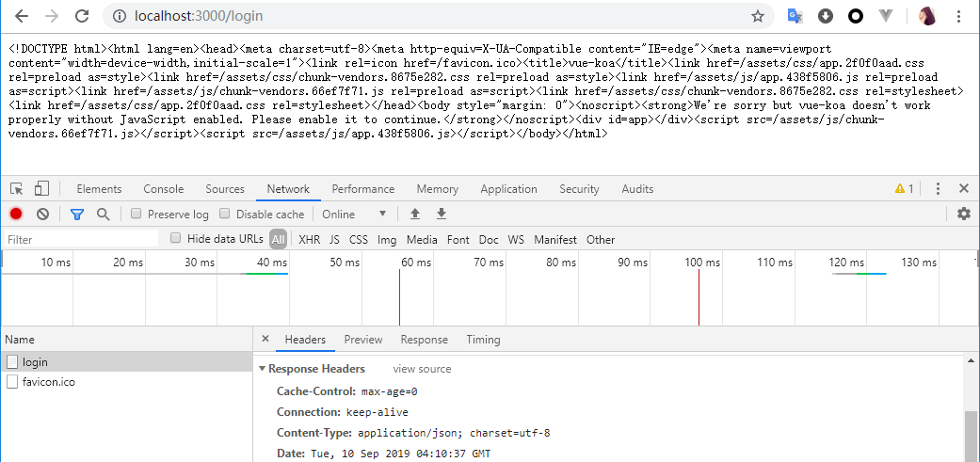Image resolution: width=980 pixels, height=462 pixels.
Task: Click the browser forward arrow
Action: pos(52,16)
